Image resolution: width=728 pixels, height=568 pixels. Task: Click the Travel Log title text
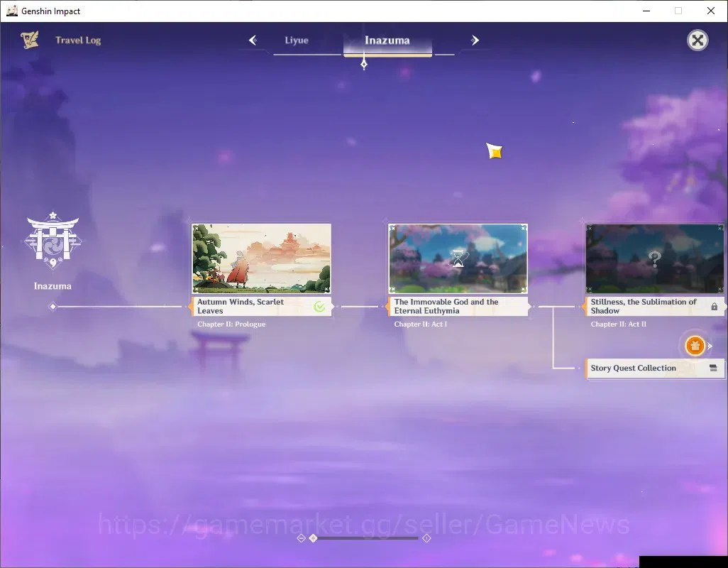coord(78,40)
